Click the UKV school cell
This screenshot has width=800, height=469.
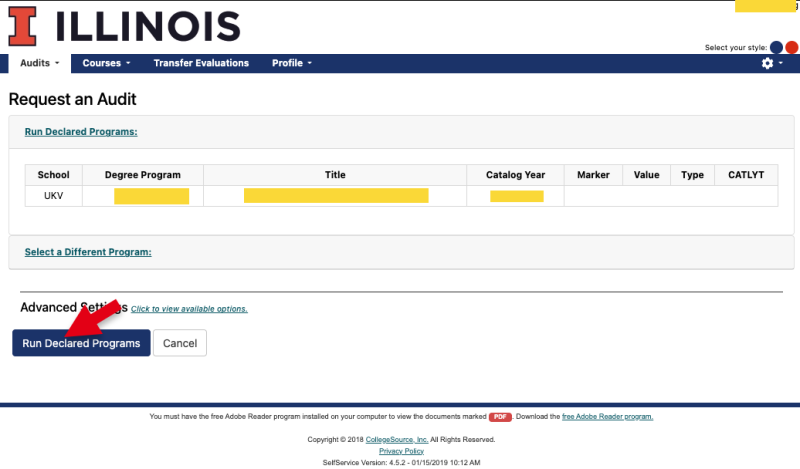(54, 196)
